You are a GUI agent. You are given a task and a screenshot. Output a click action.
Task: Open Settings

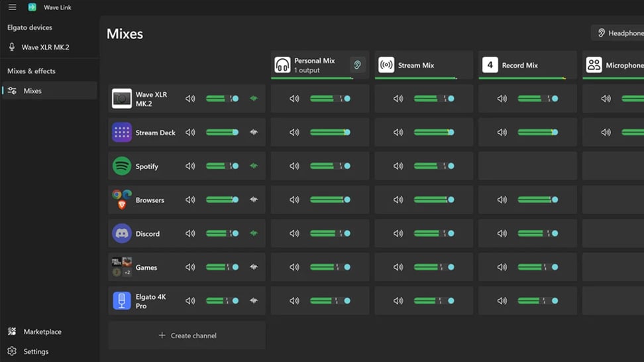pos(48,351)
